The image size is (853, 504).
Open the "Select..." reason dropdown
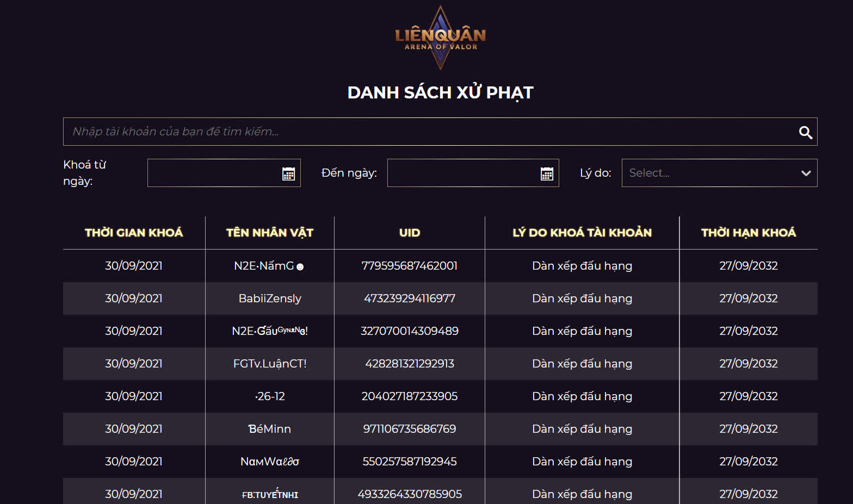tap(719, 173)
